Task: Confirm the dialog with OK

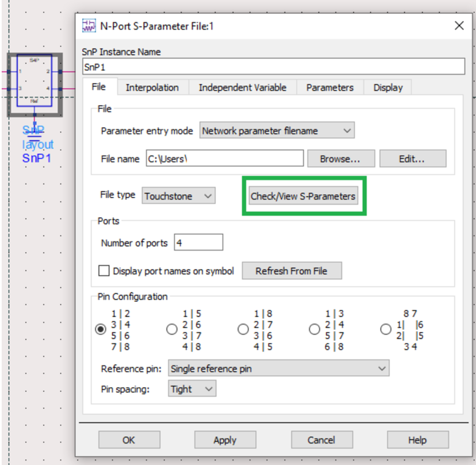Action: click(129, 440)
